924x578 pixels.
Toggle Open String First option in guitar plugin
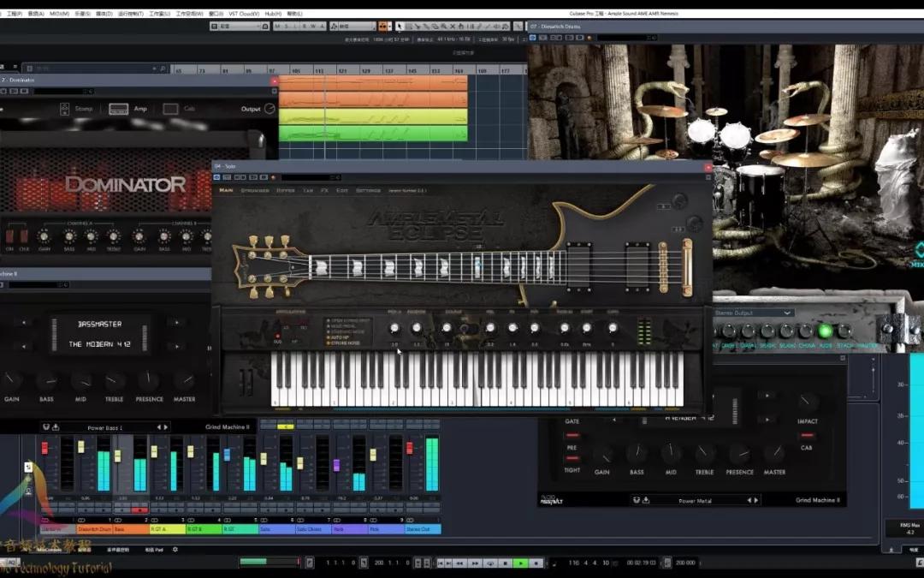[x=348, y=321]
